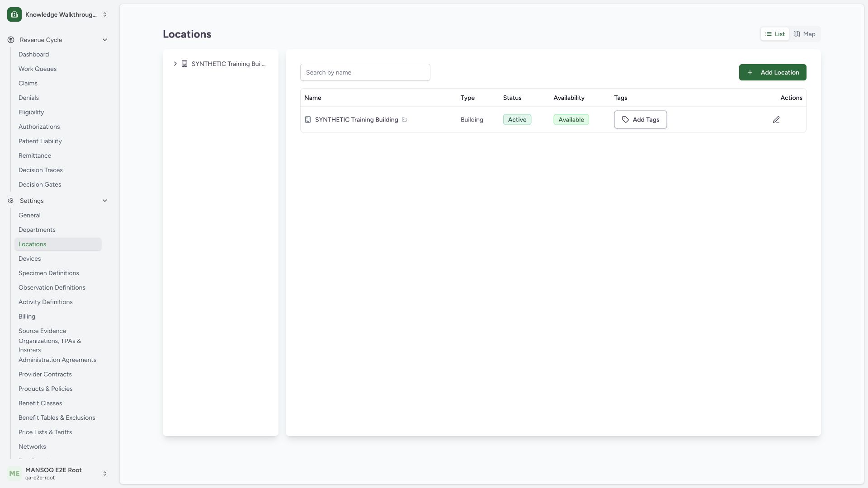Open General settings

[x=58, y=215]
